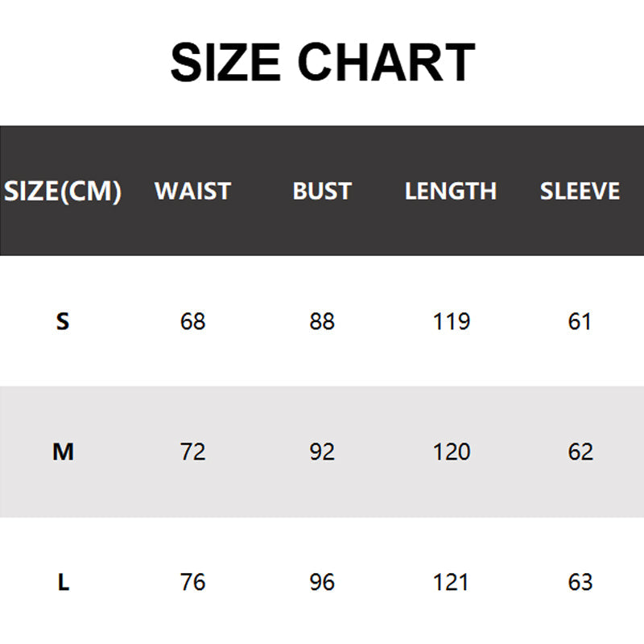Click length value 120 for size M
The image size is (644, 644).
click(x=451, y=452)
